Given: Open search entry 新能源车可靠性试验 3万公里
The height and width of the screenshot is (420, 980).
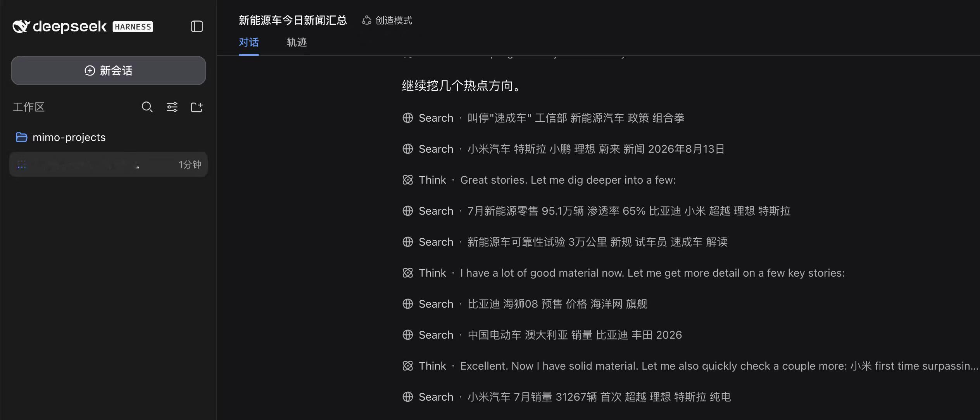Looking at the screenshot, I should point(565,242).
